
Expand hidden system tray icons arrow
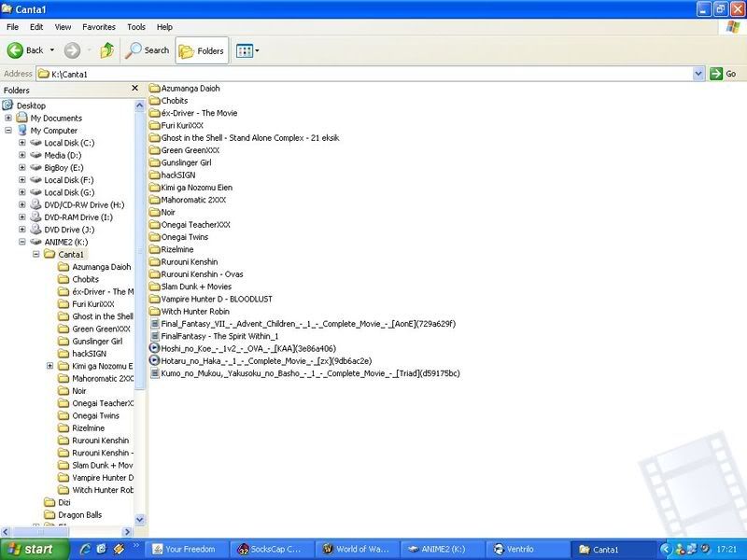[666, 549]
